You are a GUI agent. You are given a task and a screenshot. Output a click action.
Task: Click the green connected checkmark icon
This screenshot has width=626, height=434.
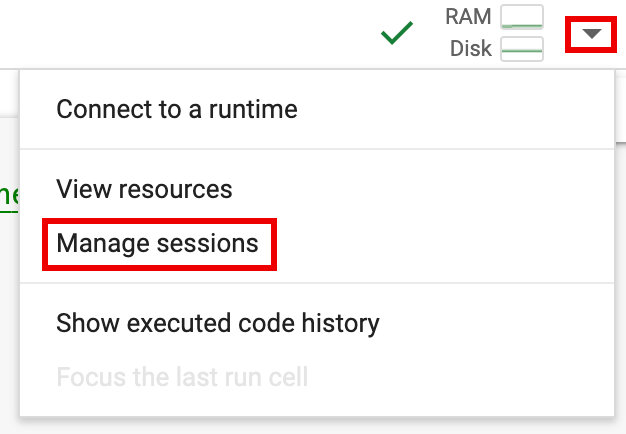[397, 34]
